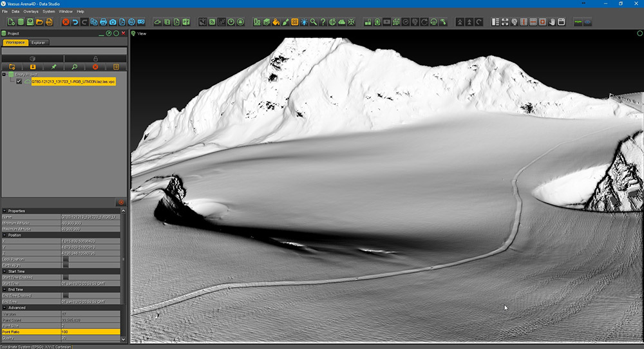Click the new file toolbar icon
Screen dimensions: 644x349
coord(11,22)
